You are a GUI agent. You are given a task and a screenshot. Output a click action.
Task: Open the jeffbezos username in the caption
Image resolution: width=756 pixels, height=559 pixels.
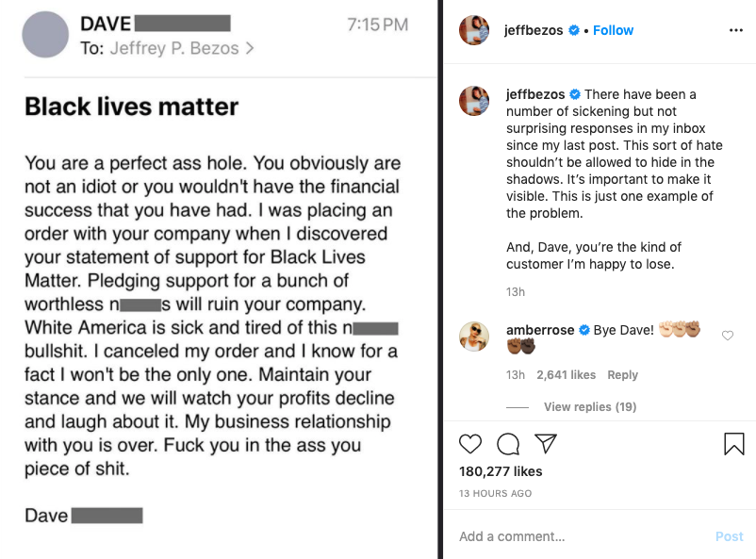pyautogui.click(x=535, y=94)
